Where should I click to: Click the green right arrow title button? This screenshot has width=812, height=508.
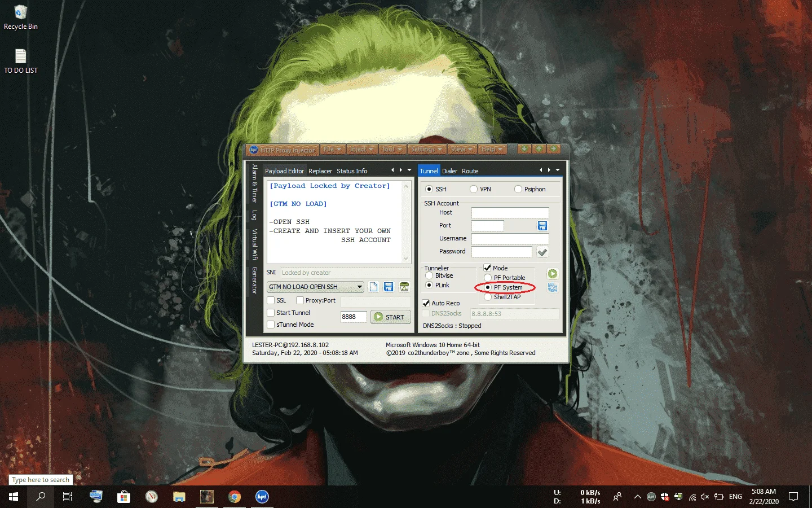554,149
